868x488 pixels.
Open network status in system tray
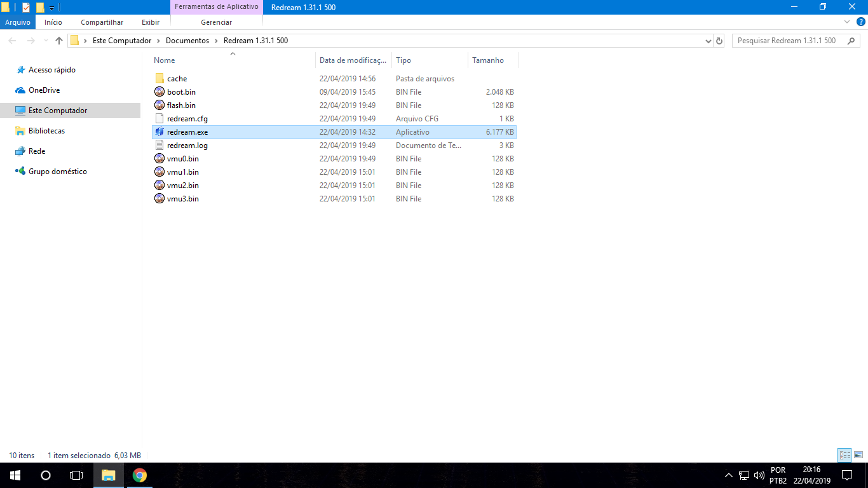point(744,475)
